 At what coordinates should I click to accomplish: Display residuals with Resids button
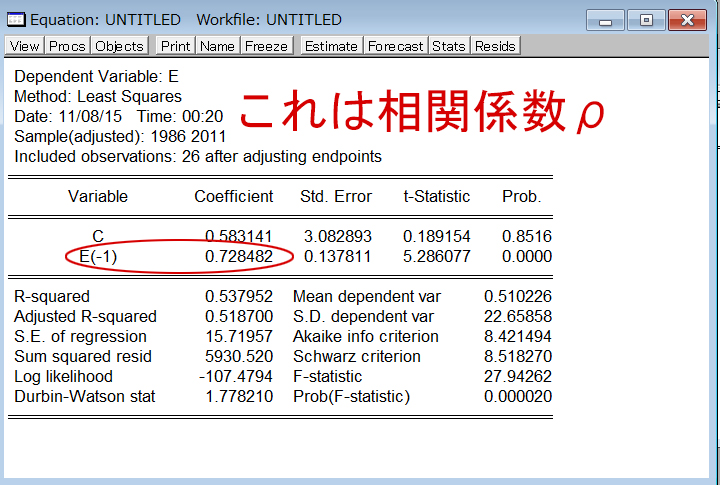[495, 46]
